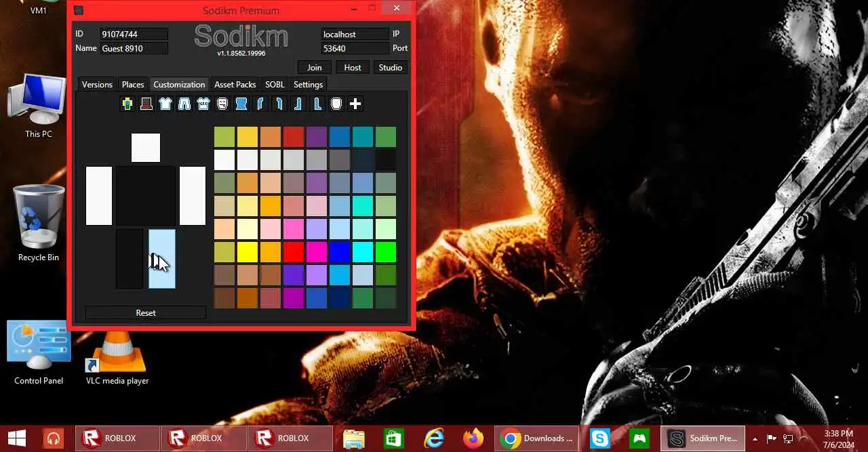Open File Explorer from the taskbar

[x=354, y=438]
